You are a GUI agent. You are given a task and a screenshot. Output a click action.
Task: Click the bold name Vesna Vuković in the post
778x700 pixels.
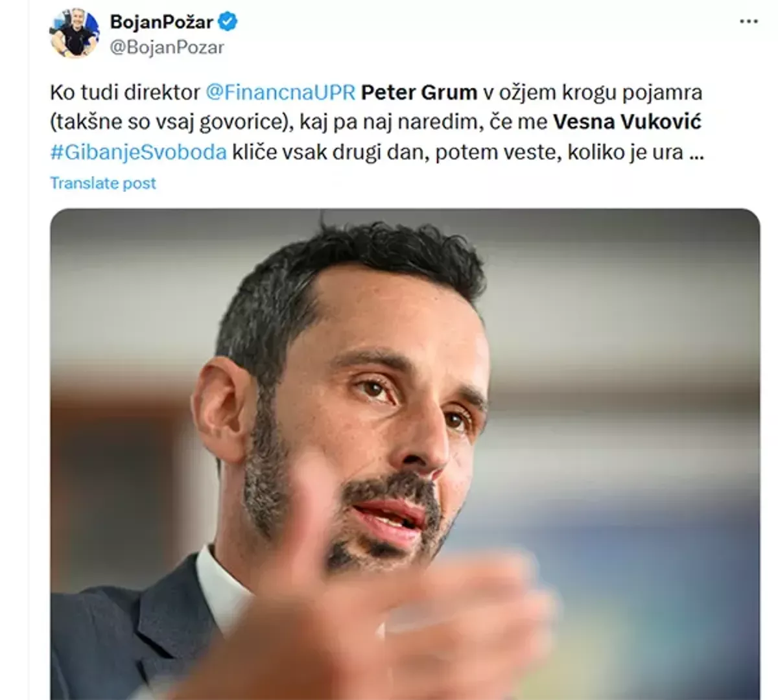627,122
